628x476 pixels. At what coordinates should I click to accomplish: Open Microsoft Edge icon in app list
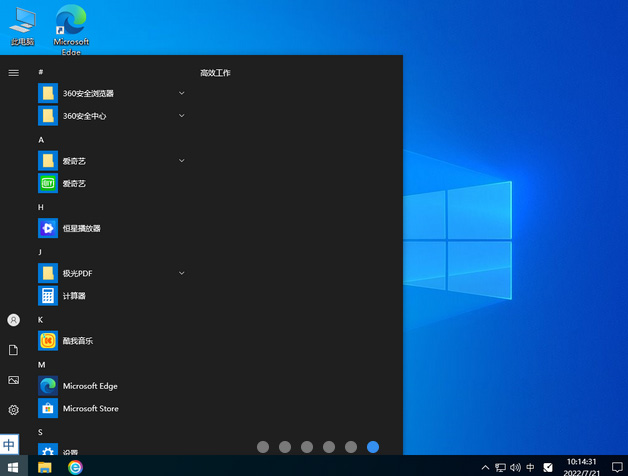[48, 386]
